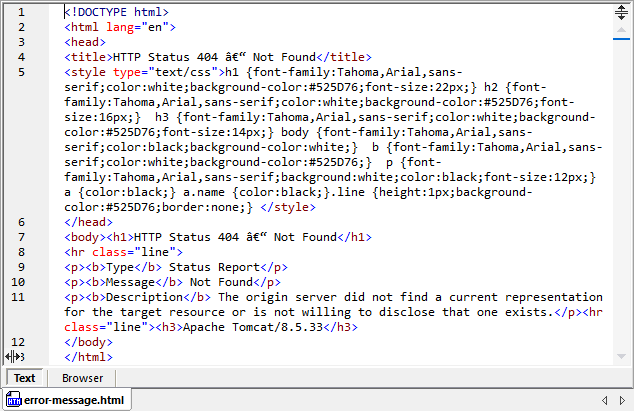
Task: Click the blue marker on the vertical scrollbar
Action: (621, 40)
